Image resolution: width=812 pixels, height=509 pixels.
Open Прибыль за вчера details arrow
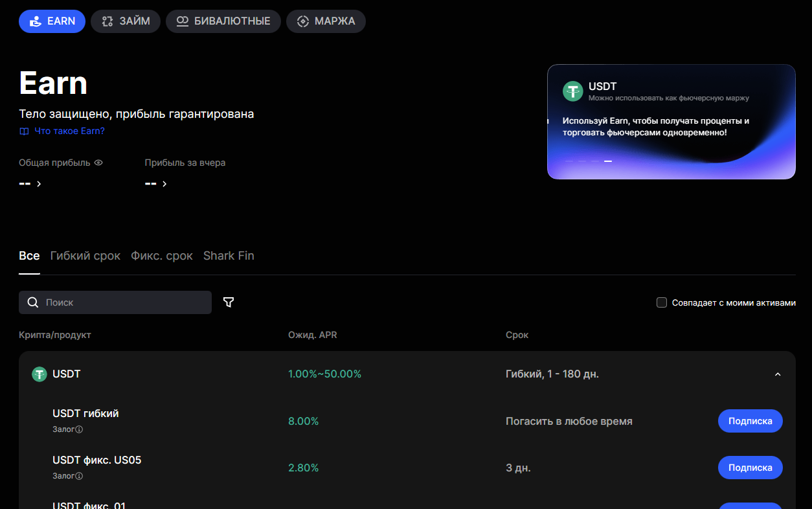(x=164, y=184)
